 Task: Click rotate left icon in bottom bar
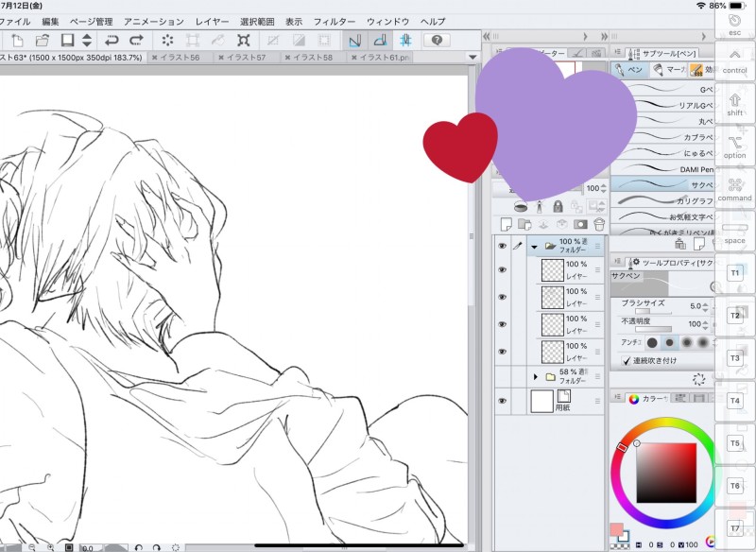[138, 547]
